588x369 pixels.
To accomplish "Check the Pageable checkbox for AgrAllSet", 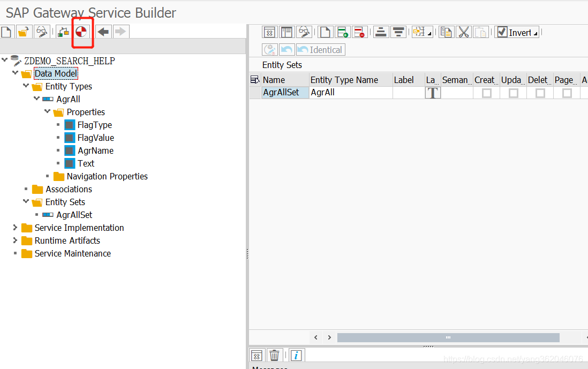I will (567, 93).
